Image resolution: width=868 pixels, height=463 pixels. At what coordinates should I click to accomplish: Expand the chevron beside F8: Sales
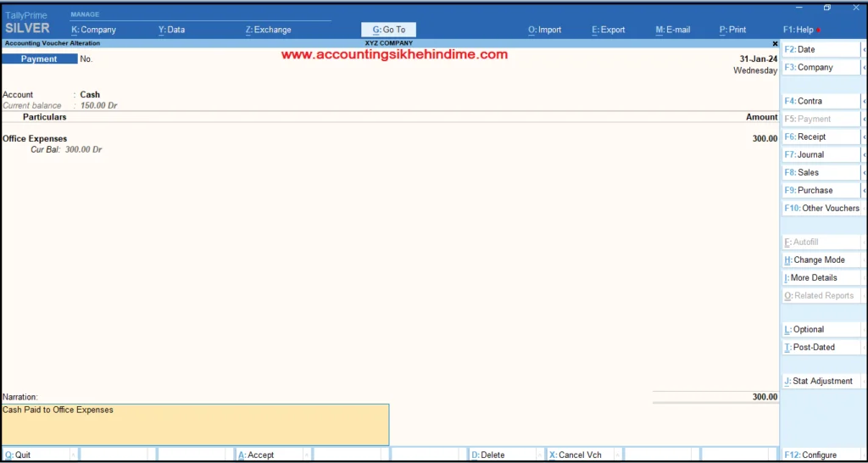pos(864,172)
